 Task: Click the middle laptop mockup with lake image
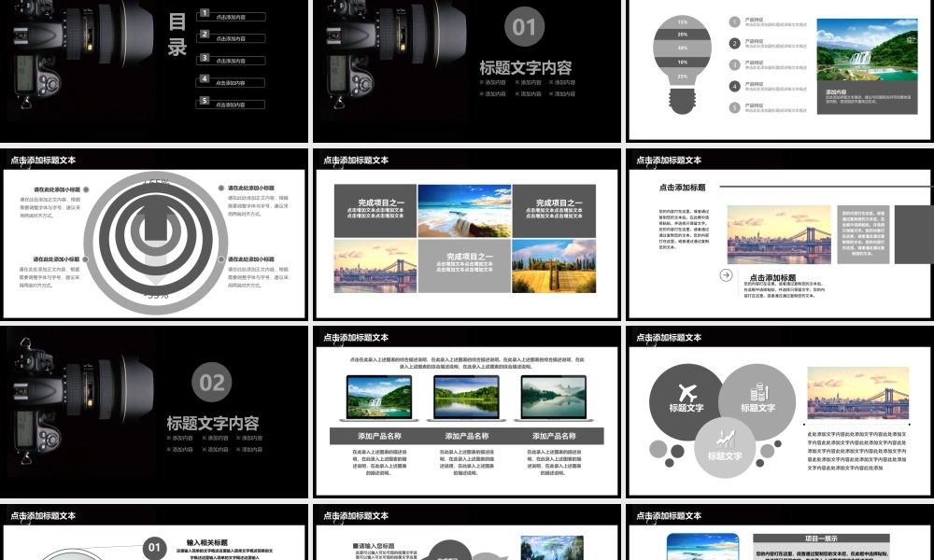click(x=467, y=399)
